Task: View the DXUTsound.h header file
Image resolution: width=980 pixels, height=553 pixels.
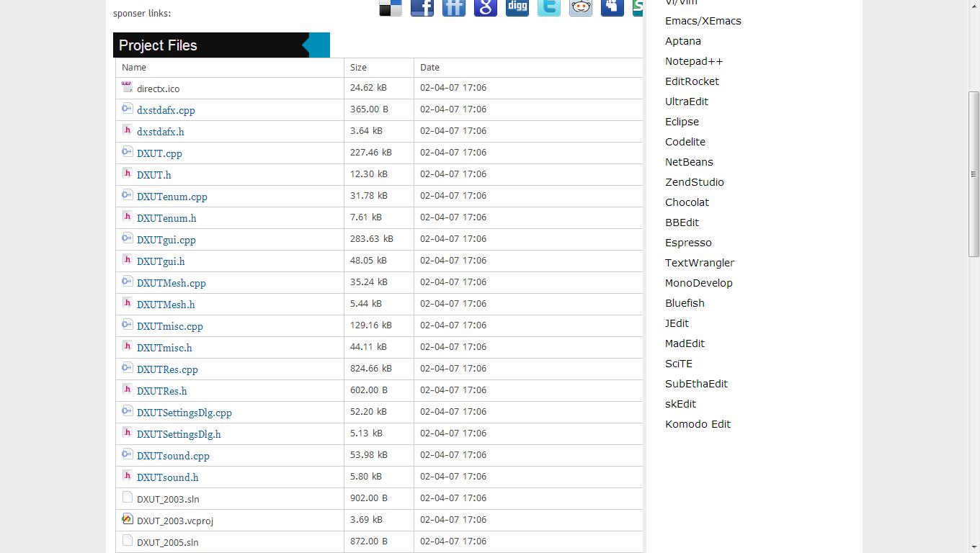Action: pyautogui.click(x=167, y=477)
